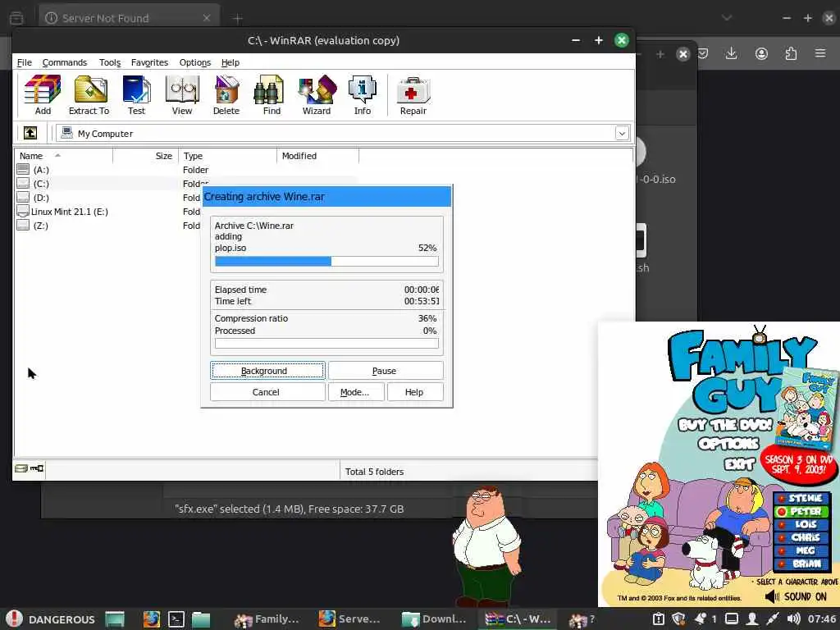The height and width of the screenshot is (630, 840).
Task: Select LOIS character option
Action: 801,524
